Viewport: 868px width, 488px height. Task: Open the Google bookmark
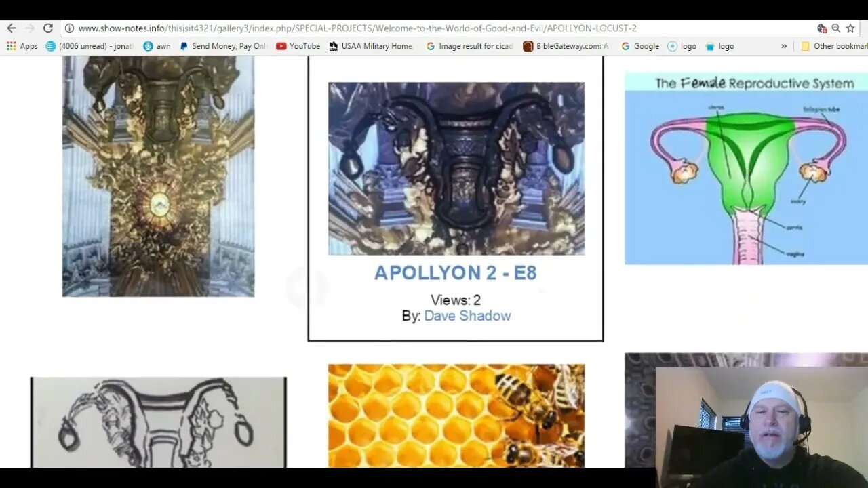pyautogui.click(x=639, y=46)
